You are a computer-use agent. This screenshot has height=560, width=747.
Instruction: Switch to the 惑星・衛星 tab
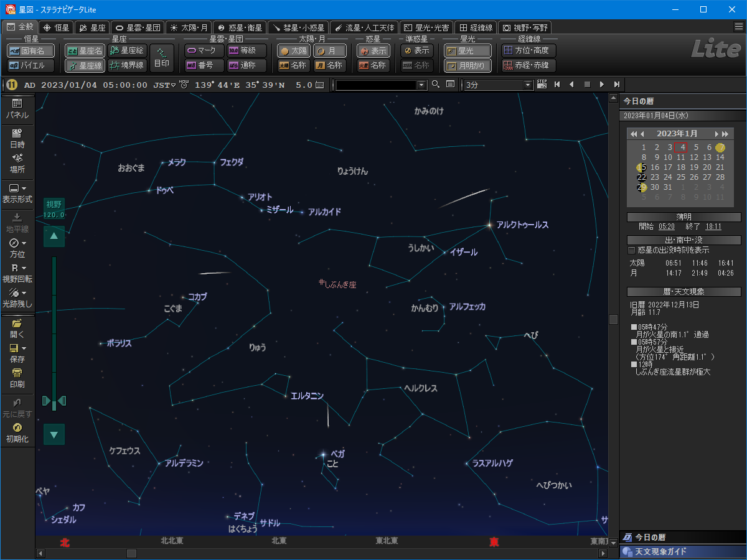240,27
